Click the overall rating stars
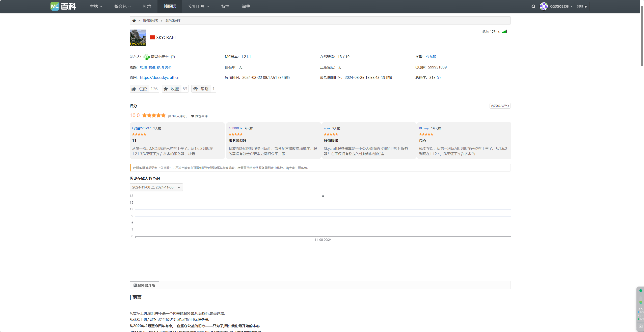644x332 pixels. click(154, 115)
